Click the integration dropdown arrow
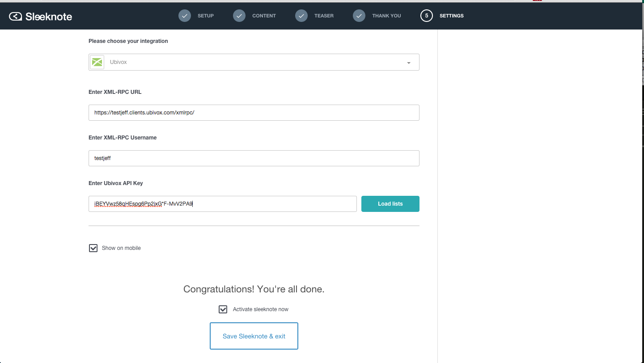 pos(409,63)
